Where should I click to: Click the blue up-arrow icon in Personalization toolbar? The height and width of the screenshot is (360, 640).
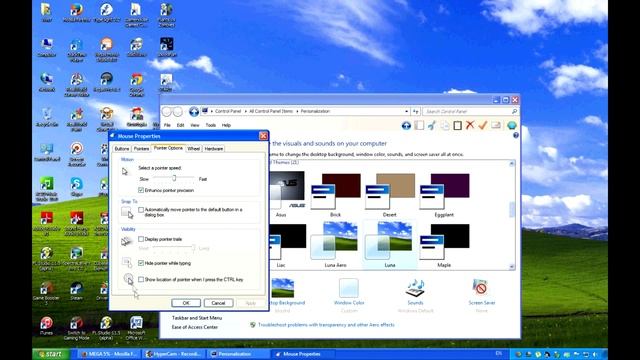point(406,126)
